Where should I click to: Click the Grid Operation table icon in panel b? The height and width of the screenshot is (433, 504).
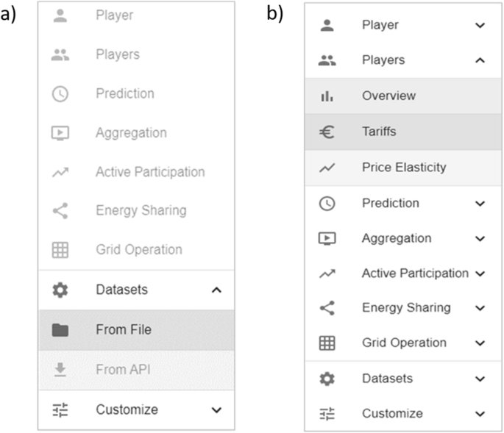[327, 343]
